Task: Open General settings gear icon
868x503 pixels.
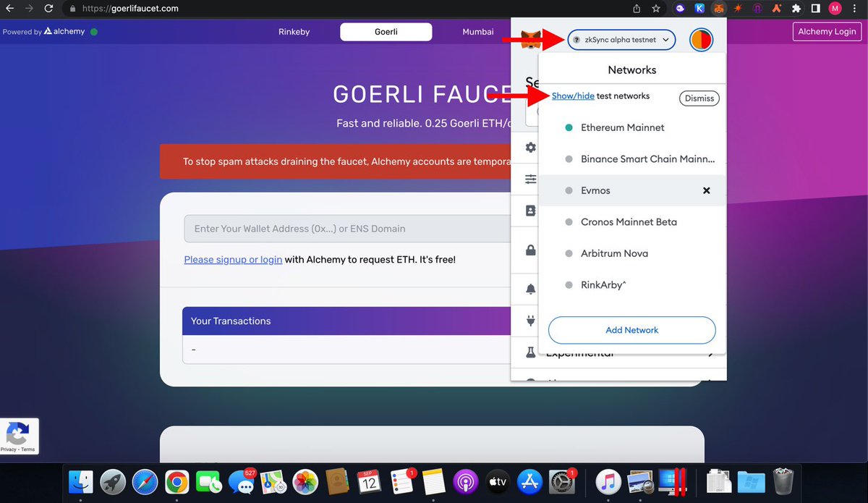Action: tap(531, 148)
